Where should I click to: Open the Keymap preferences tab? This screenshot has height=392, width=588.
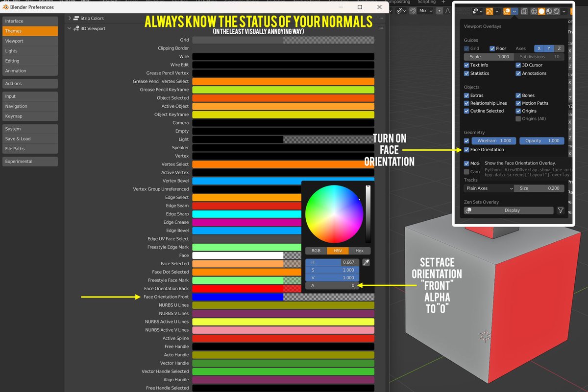pos(30,116)
